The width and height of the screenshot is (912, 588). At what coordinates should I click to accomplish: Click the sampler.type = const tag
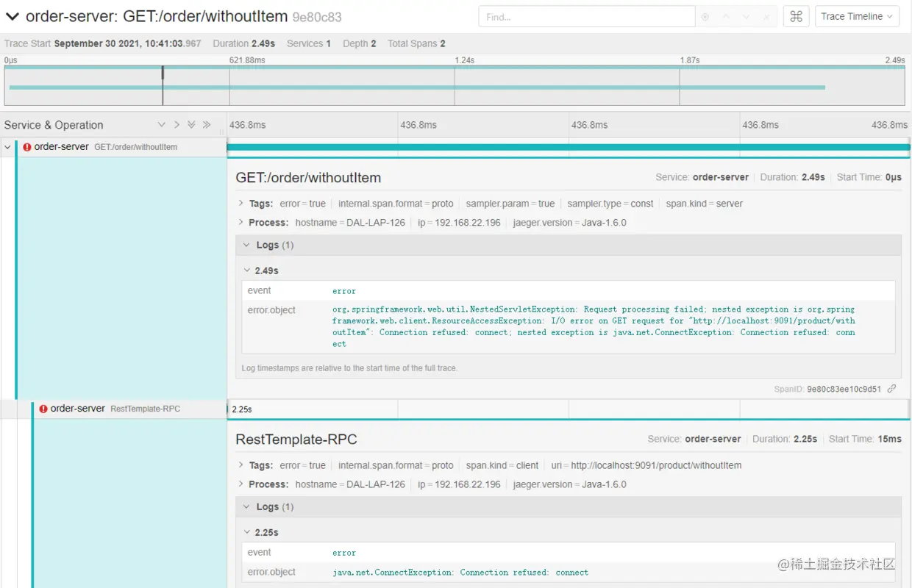pos(610,204)
